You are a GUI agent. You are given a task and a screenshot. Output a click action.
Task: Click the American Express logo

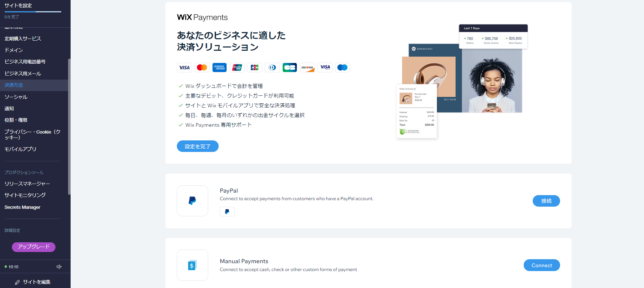point(219,68)
